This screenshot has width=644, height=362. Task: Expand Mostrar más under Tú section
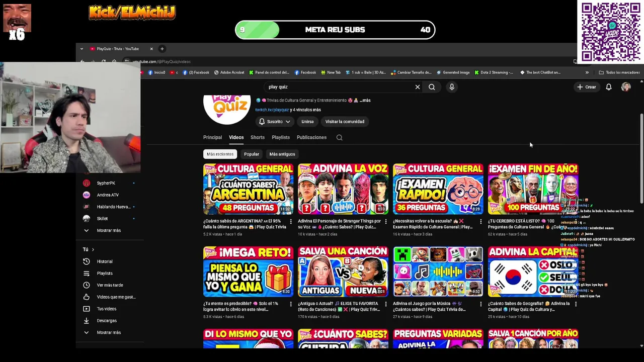108,332
